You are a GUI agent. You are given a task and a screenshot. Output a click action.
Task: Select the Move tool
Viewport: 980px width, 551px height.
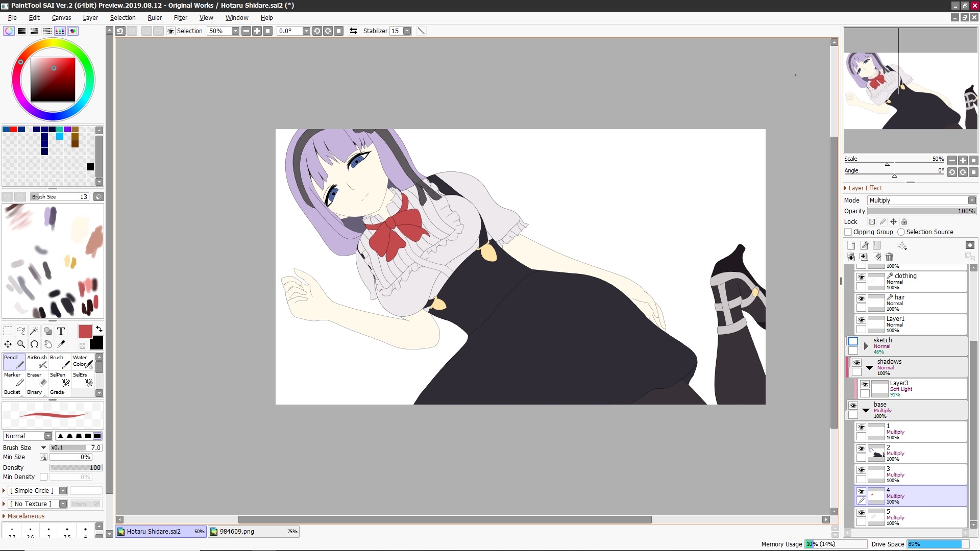[8, 344]
